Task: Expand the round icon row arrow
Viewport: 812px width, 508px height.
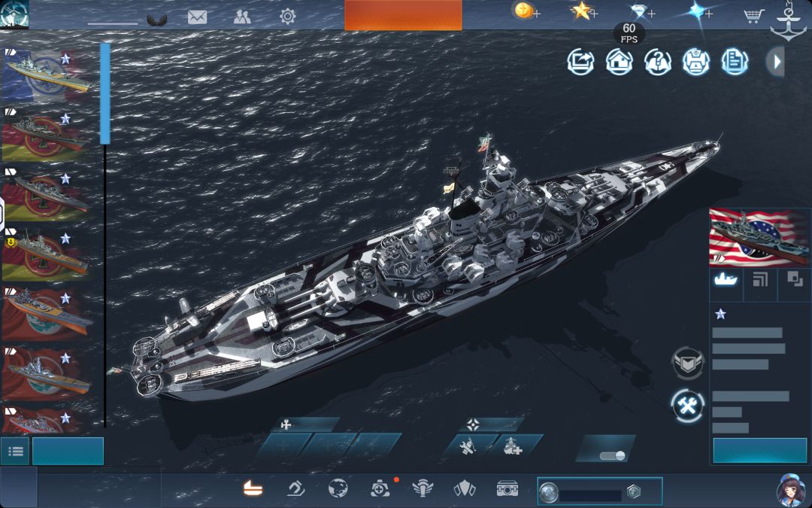Action: 776,62
